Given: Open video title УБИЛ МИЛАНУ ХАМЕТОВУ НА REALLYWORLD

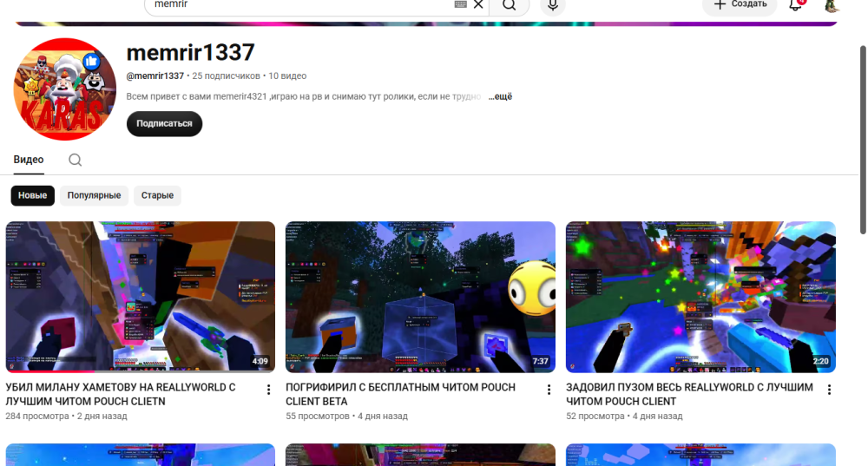Looking at the screenshot, I should point(120,394).
